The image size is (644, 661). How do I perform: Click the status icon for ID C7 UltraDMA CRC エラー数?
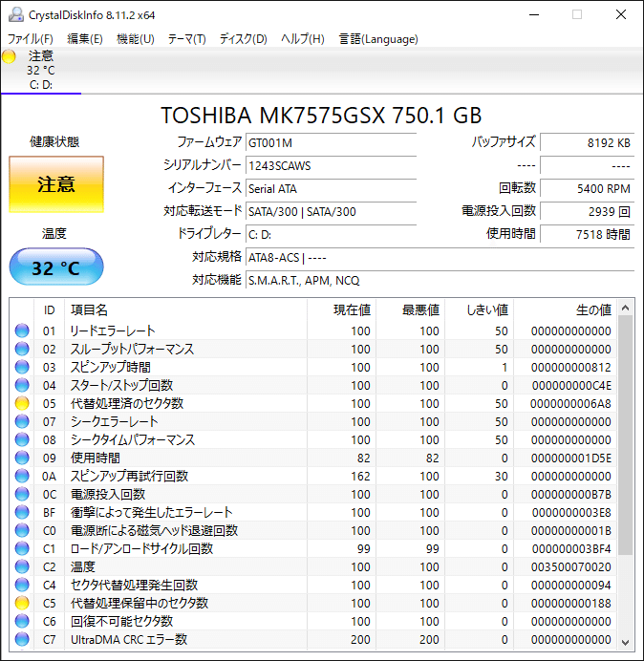point(22,639)
